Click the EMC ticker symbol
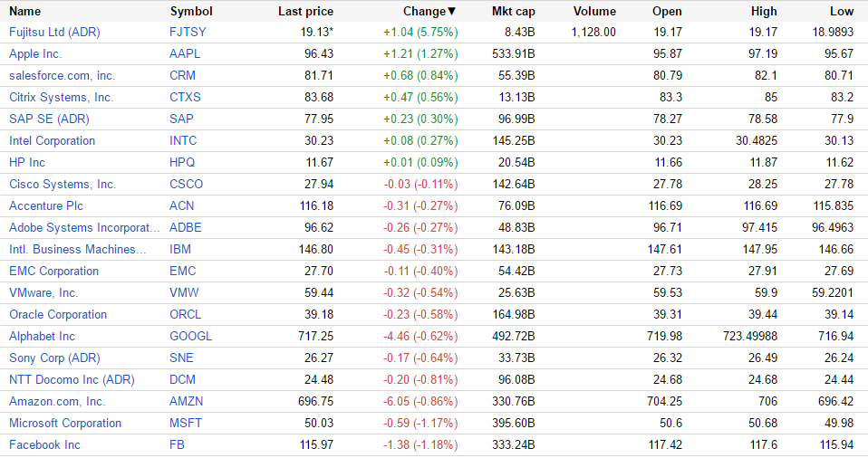Image resolution: width=868 pixels, height=458 pixels. (x=183, y=271)
